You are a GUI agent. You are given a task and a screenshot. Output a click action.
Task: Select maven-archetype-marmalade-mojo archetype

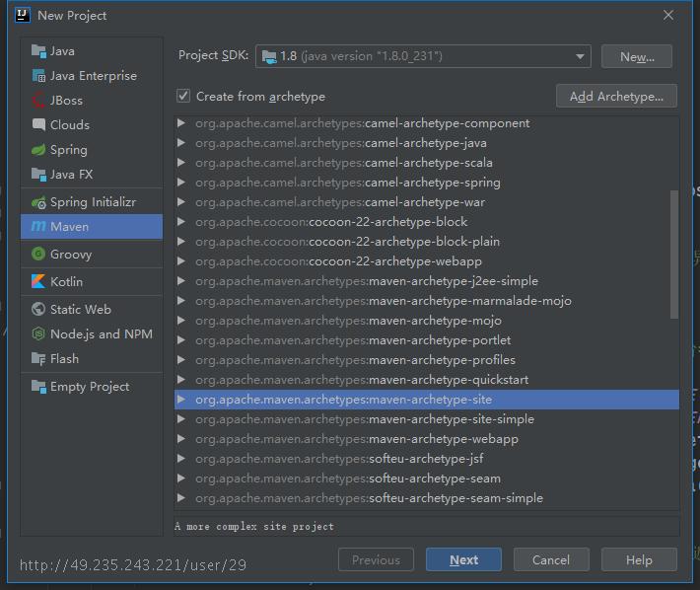tap(427, 301)
